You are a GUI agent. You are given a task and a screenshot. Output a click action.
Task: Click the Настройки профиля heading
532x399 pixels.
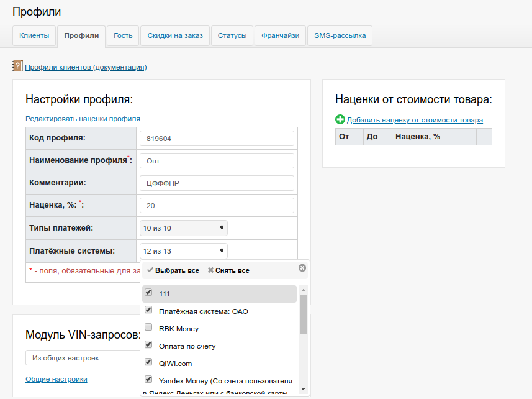point(79,99)
